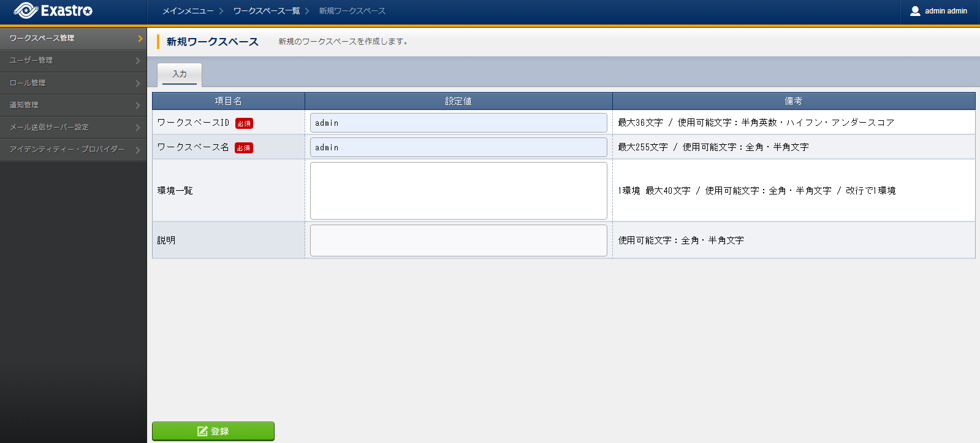The width and height of the screenshot is (980, 443).
Task: Select the 入力 tab
Action: pos(180,74)
